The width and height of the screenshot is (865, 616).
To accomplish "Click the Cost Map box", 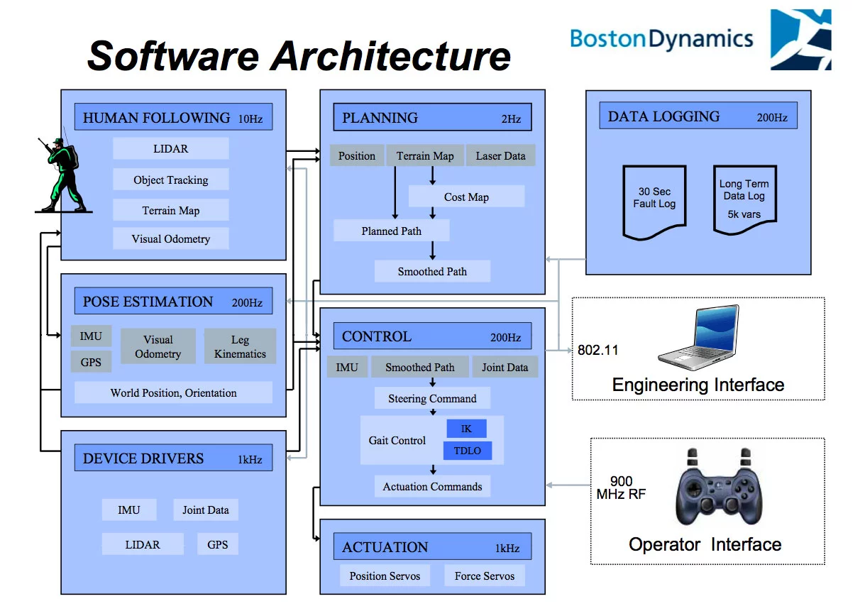I will [x=466, y=197].
